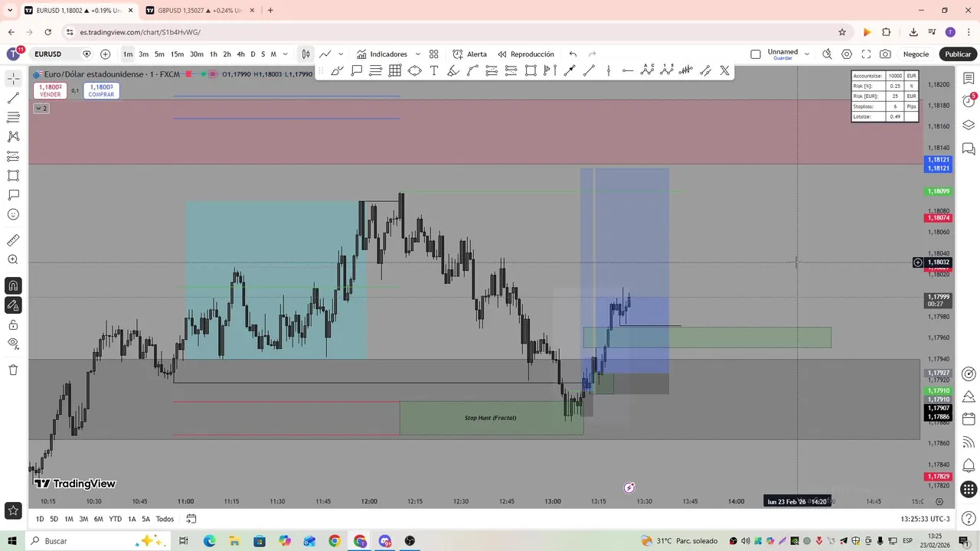980x551 pixels.
Task: Select the 30m timeframe
Action: coord(197,54)
